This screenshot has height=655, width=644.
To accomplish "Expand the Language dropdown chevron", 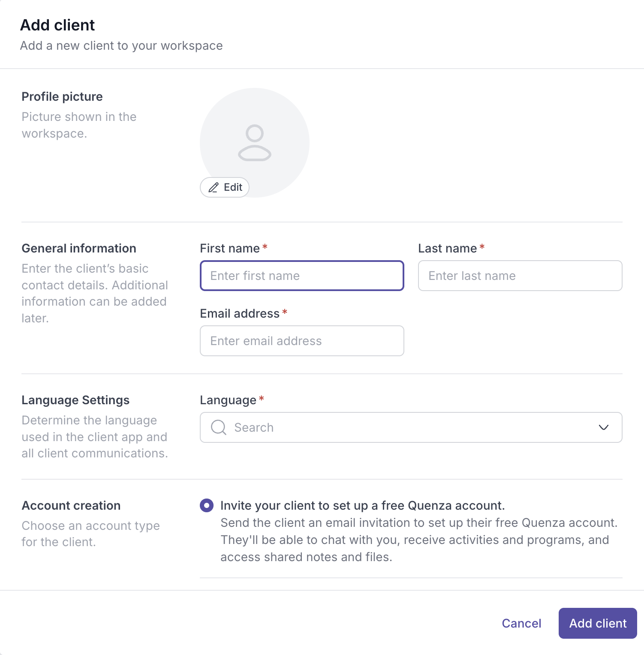I will (x=604, y=427).
